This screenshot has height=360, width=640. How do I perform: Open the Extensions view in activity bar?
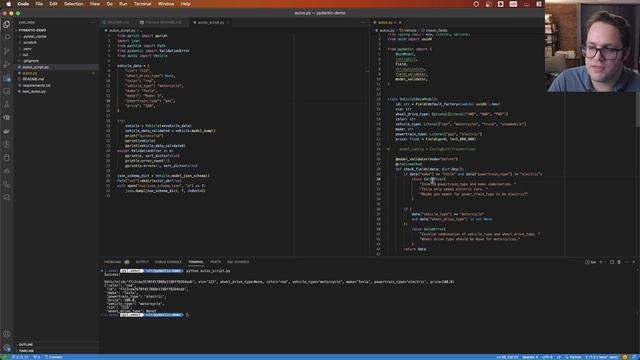click(x=7, y=78)
